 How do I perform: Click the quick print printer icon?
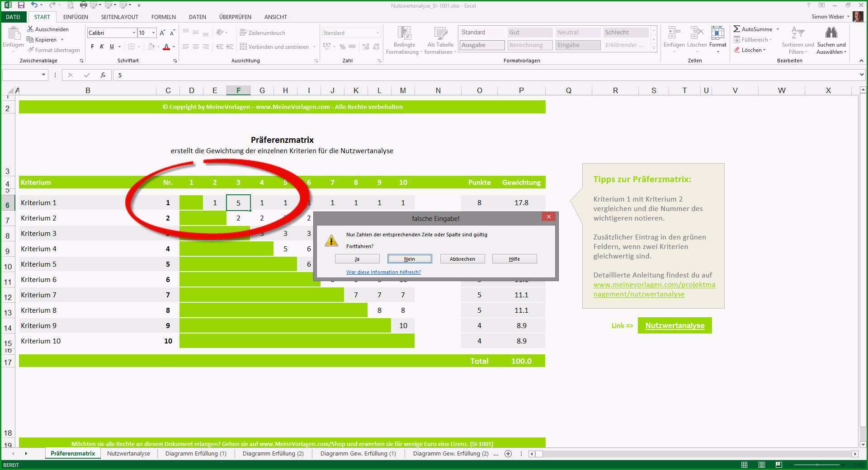click(x=83, y=5)
